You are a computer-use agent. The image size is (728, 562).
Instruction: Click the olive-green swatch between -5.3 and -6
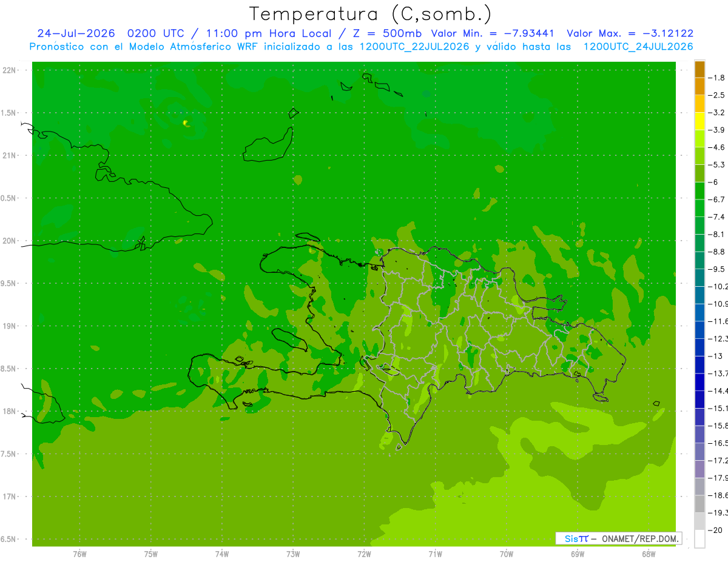click(699, 173)
